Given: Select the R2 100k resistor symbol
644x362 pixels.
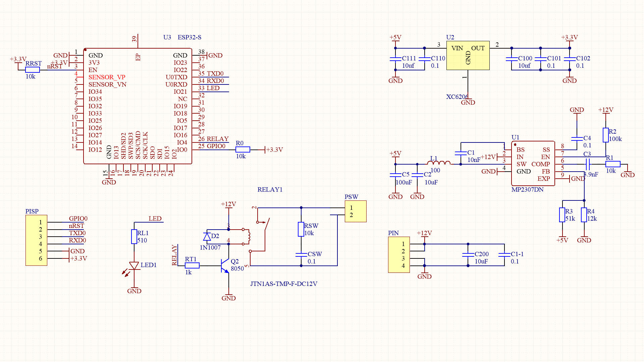Looking at the screenshot, I should pos(606,135).
